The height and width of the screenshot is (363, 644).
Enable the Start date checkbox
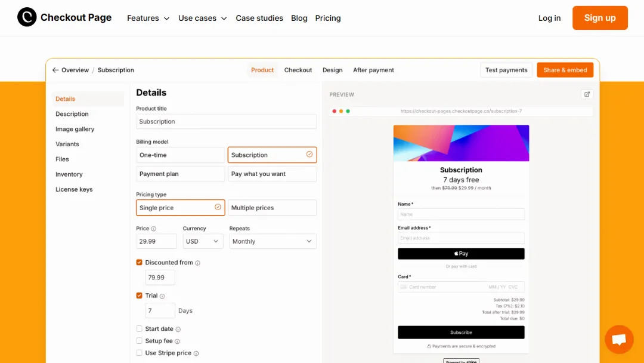[139, 328]
